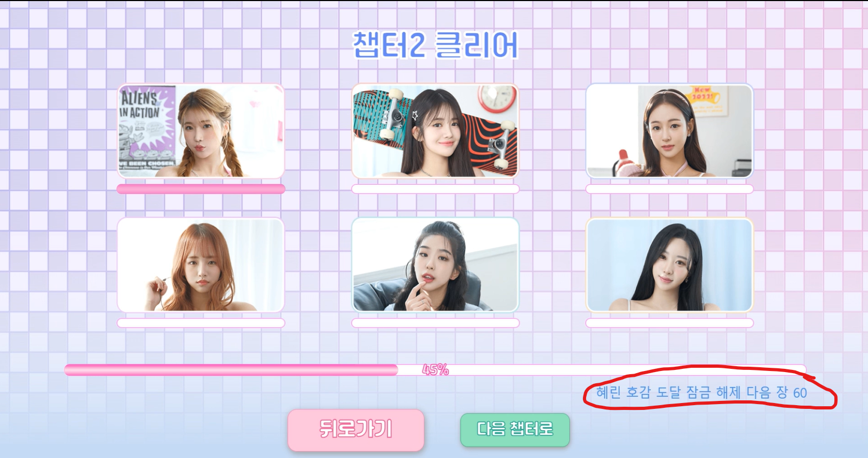The width and height of the screenshot is (868, 458).
Task: Select the portrait with skateboards behind the character
Action: 435,131
